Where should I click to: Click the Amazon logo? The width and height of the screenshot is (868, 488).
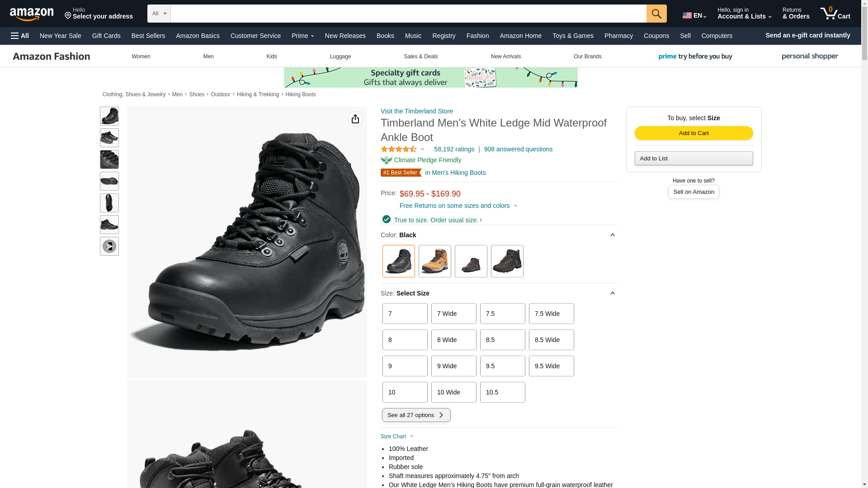click(x=32, y=14)
